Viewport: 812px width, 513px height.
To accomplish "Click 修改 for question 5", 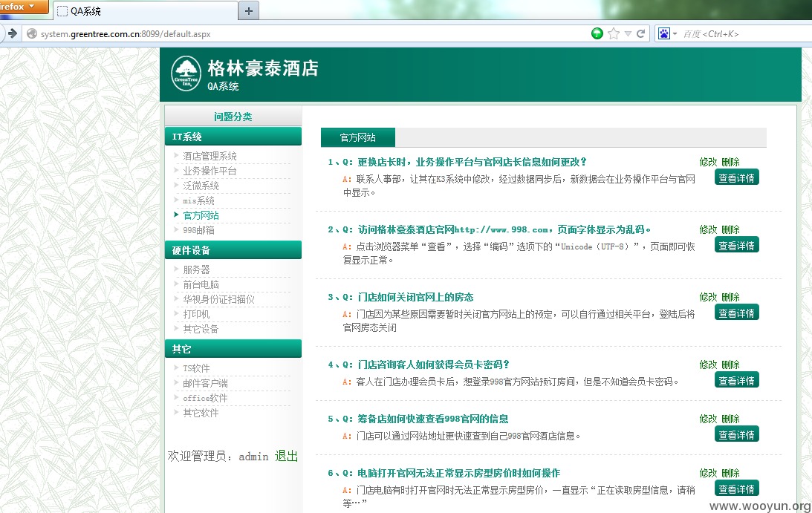I will coord(709,419).
